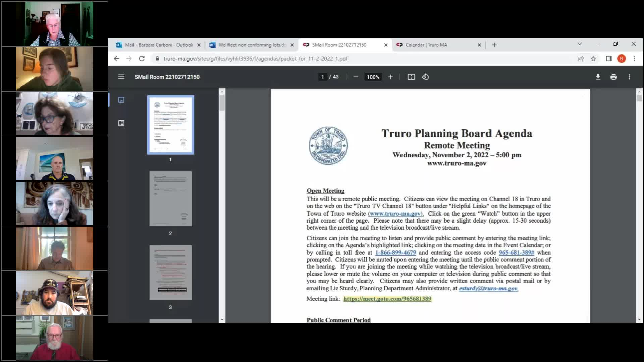644x362 pixels.
Task: Zoom in with the plus control
Action: 390,77
